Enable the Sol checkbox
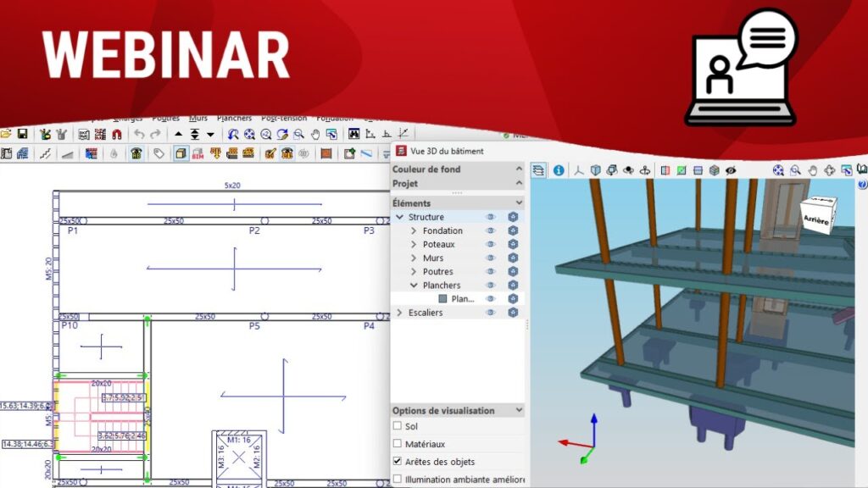This screenshot has height=488, width=868. (x=398, y=426)
